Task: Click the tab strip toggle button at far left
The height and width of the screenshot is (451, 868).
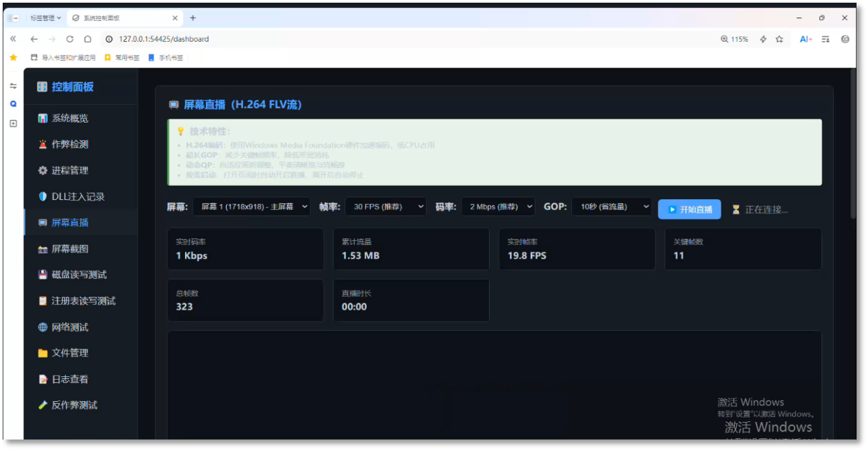Action: pyautogui.click(x=15, y=18)
